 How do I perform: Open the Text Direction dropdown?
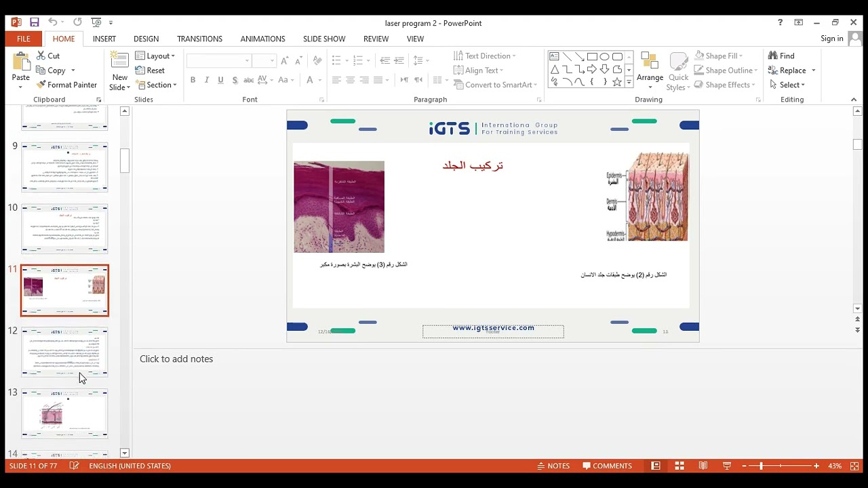point(485,56)
